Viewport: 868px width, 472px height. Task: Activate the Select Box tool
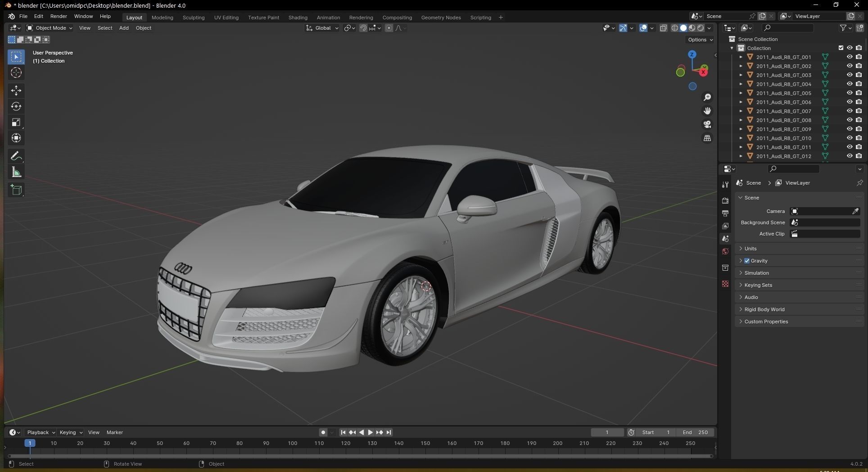click(16, 57)
